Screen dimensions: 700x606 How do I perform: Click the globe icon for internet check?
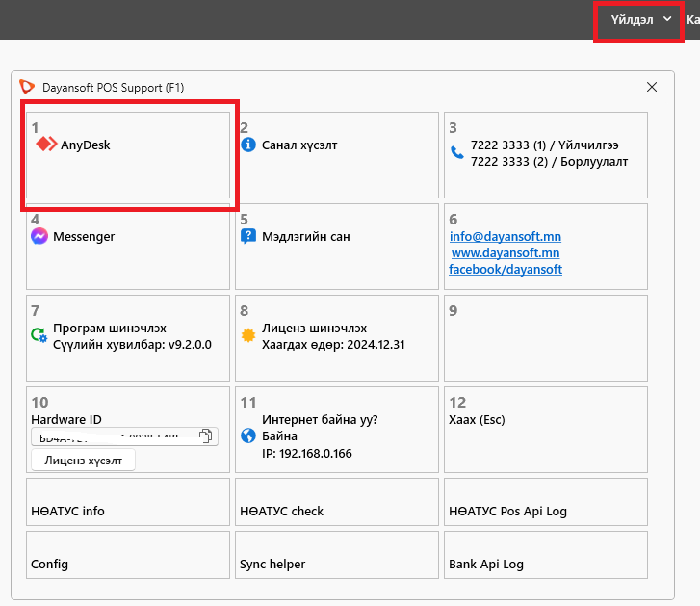[x=248, y=435]
